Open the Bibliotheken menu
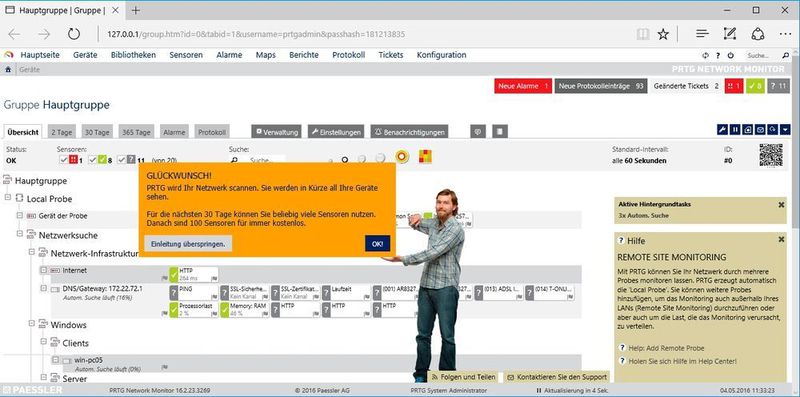 coord(133,55)
